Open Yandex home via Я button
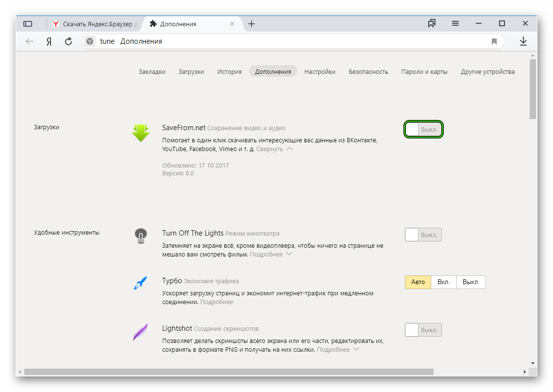 click(x=49, y=41)
